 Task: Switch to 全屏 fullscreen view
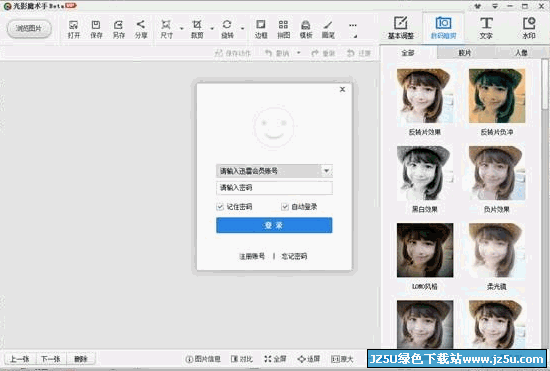pos(275,359)
